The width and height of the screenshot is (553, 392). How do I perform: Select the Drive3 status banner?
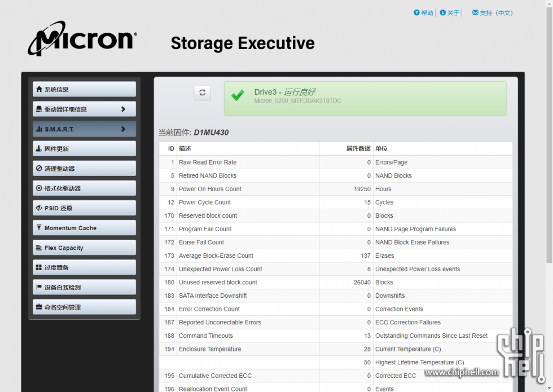(x=365, y=99)
